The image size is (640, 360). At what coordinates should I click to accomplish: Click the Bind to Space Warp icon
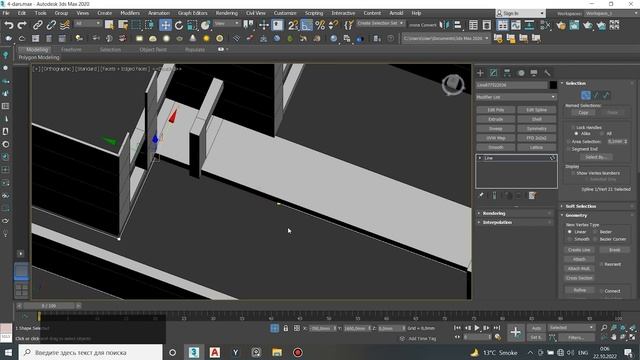(64, 25)
